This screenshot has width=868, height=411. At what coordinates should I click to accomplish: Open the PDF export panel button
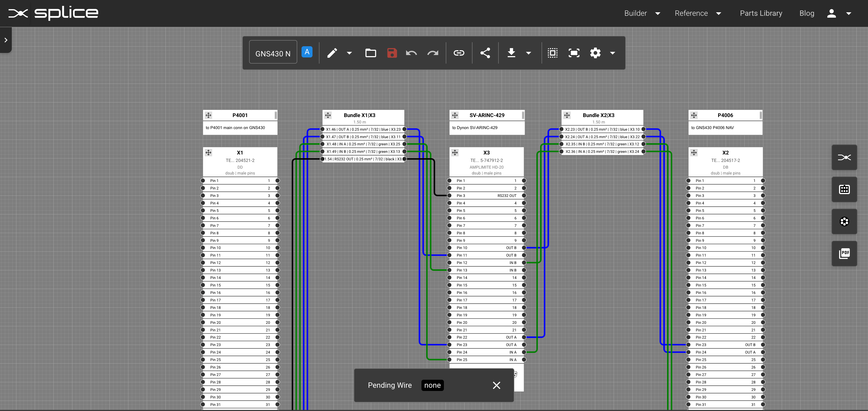click(844, 253)
